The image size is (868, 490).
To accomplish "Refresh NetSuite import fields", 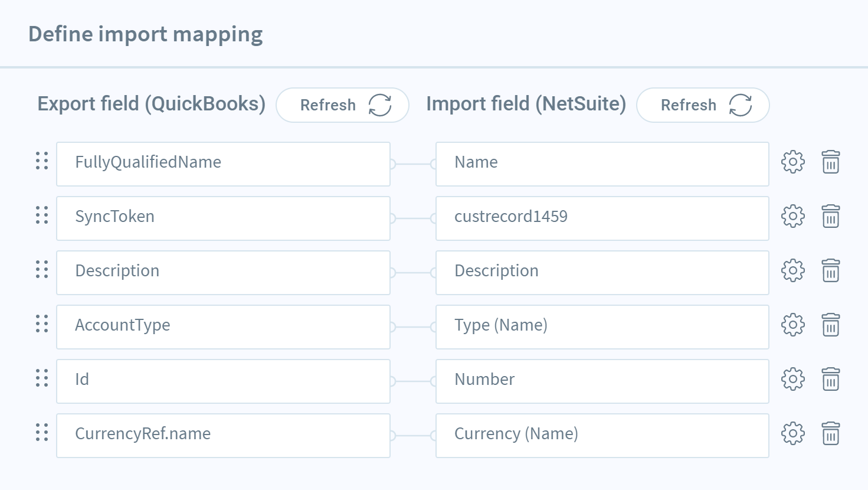I will tap(703, 105).
